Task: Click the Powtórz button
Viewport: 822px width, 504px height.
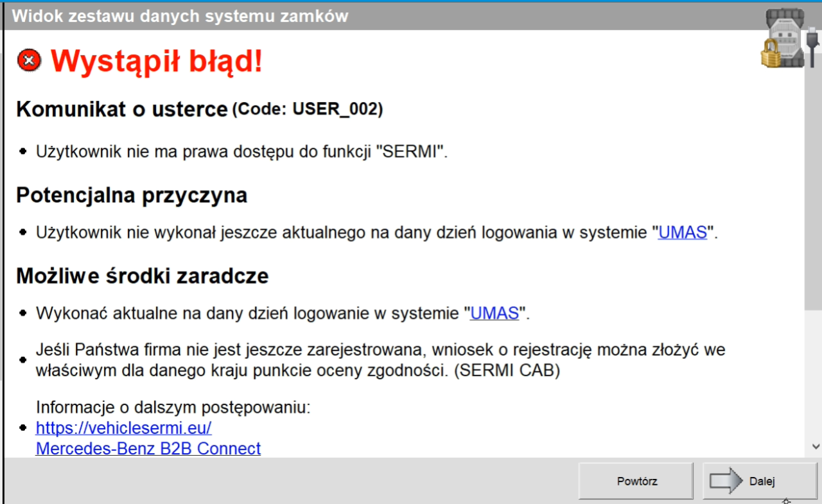Action: coord(636,481)
